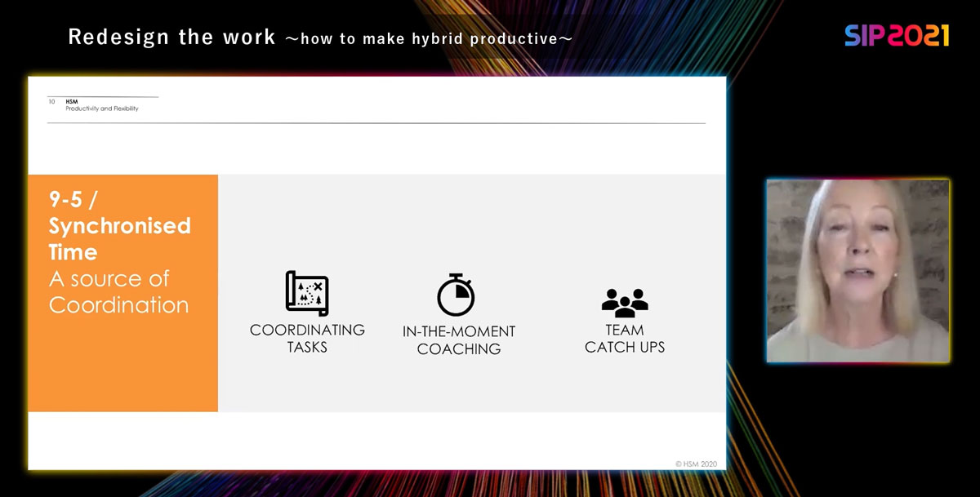Select the TEAM CATCH UPS label
980x497 pixels.
pyautogui.click(x=625, y=338)
